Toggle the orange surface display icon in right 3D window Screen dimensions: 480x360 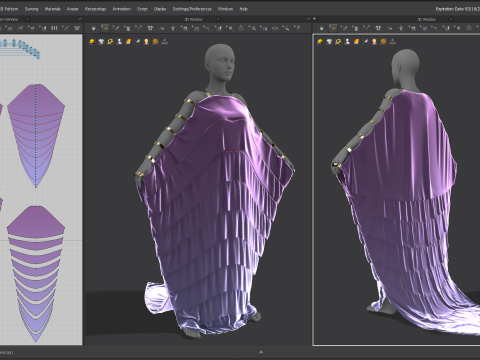356,41
